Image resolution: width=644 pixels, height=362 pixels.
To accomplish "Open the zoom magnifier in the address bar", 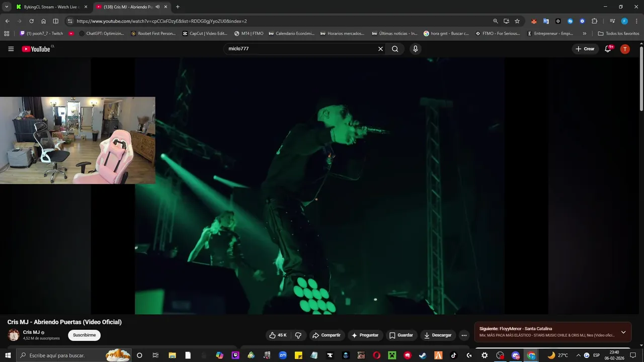I will coord(496,21).
